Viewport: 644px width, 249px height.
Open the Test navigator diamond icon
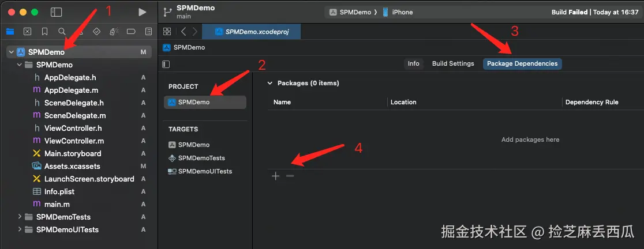click(x=96, y=32)
